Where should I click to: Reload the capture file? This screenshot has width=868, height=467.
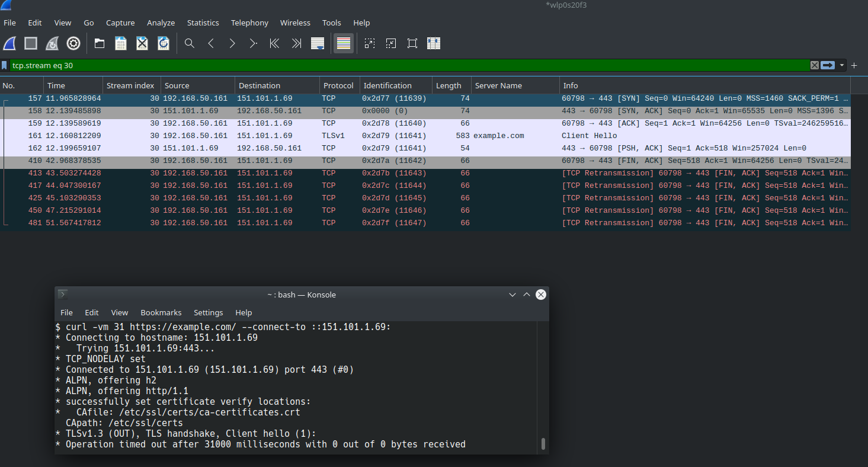point(164,43)
